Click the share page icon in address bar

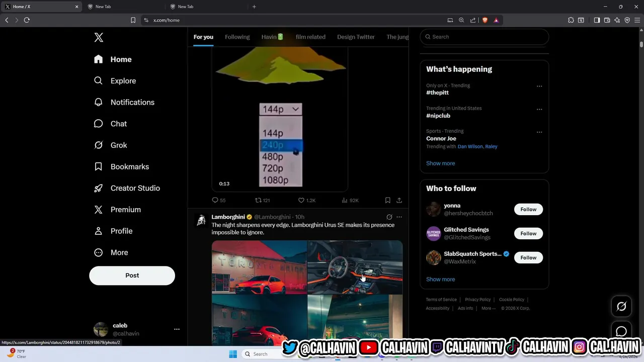point(473,20)
